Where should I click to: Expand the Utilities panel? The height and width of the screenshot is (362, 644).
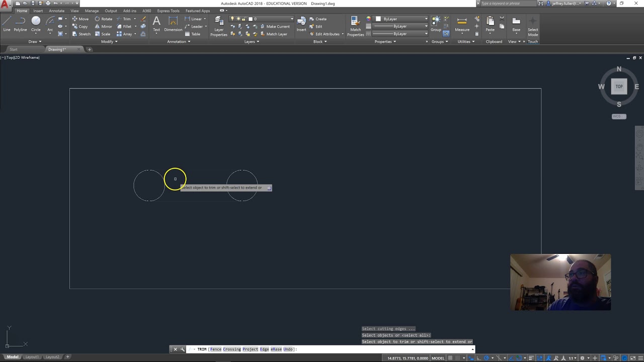coord(466,42)
